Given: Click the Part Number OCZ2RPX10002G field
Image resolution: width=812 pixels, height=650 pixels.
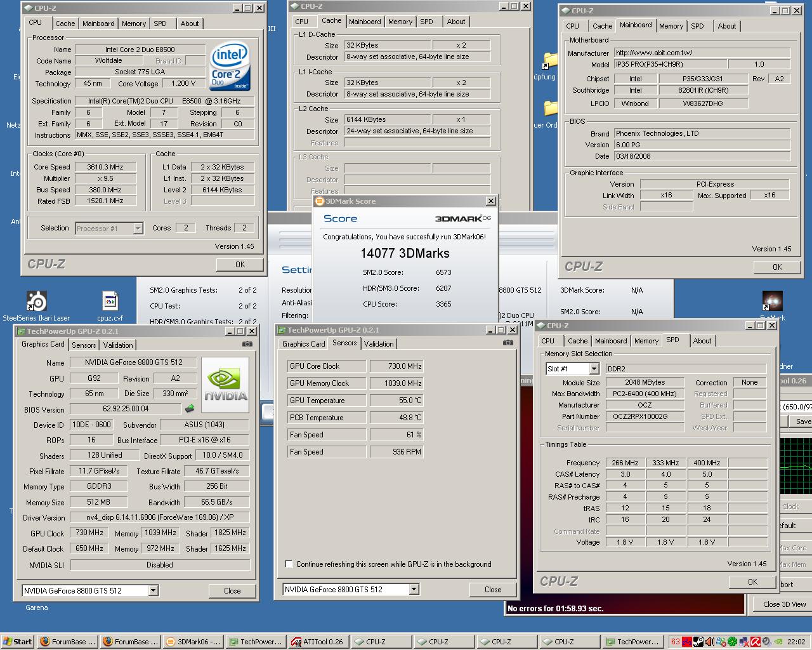Looking at the screenshot, I should [645, 416].
